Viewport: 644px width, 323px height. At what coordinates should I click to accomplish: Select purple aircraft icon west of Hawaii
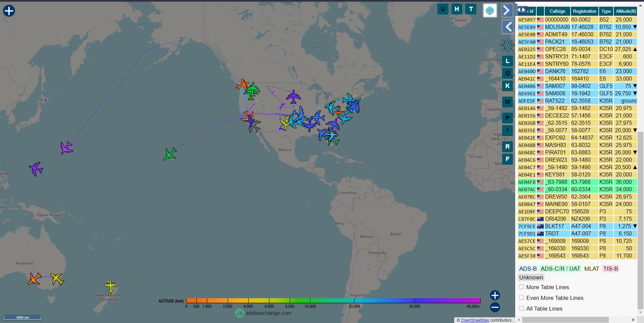[x=66, y=148]
